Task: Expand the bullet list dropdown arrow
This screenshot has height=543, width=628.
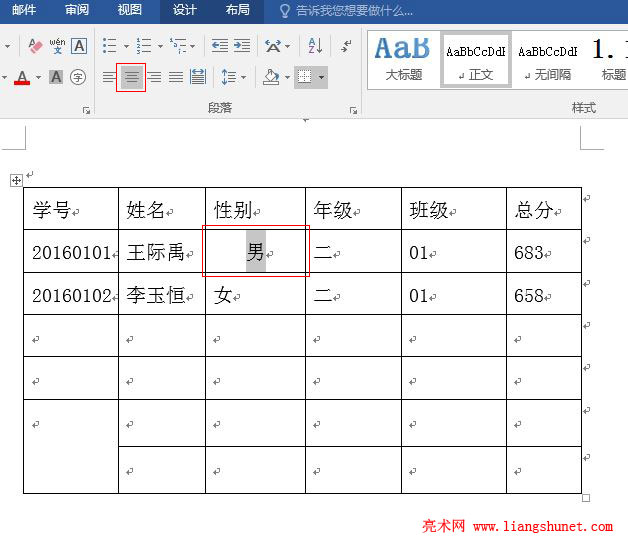Action: (124, 46)
